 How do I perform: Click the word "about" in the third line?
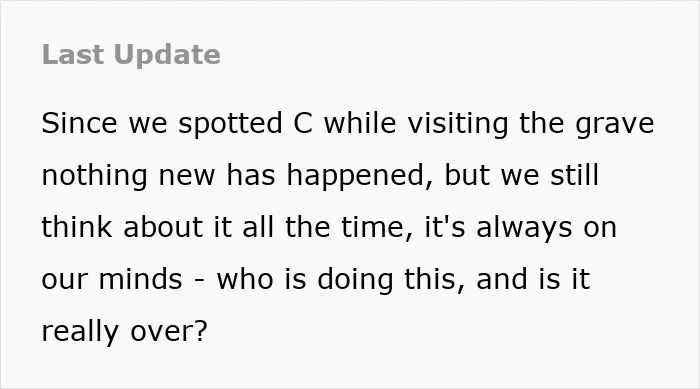tap(163, 226)
